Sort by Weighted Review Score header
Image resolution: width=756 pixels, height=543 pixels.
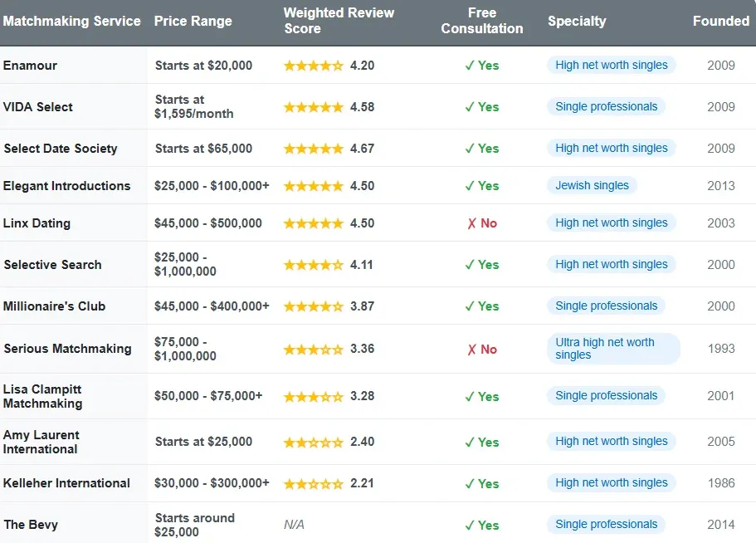(x=339, y=21)
